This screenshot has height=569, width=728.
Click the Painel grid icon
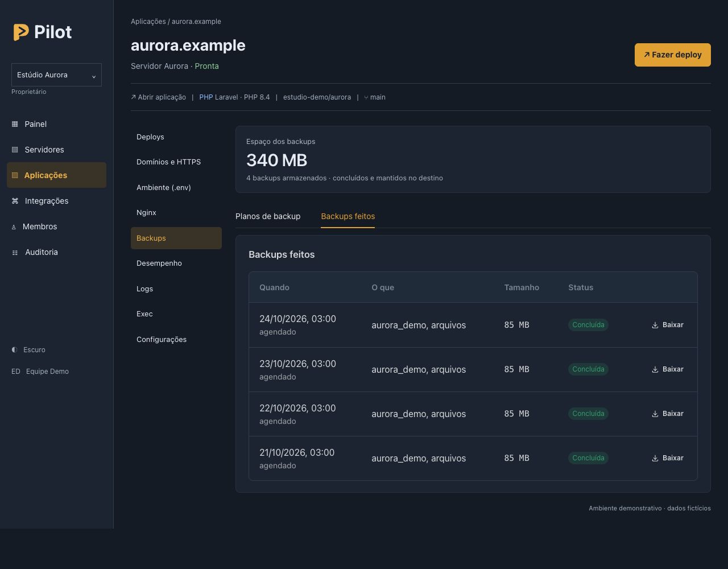pyautogui.click(x=15, y=124)
